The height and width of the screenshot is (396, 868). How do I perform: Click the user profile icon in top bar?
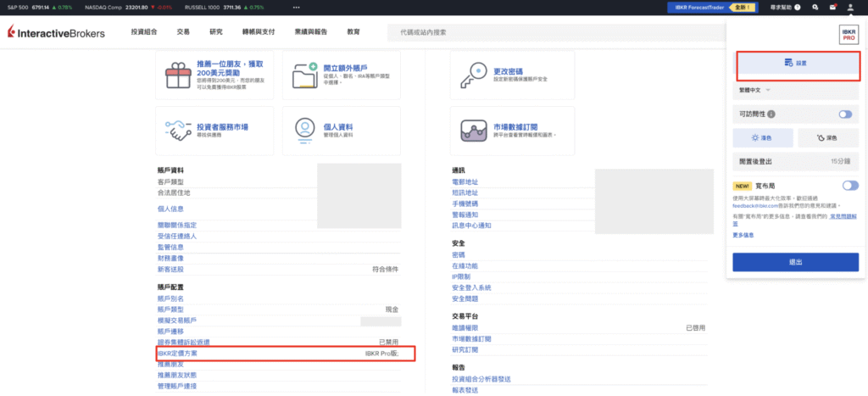point(850,8)
